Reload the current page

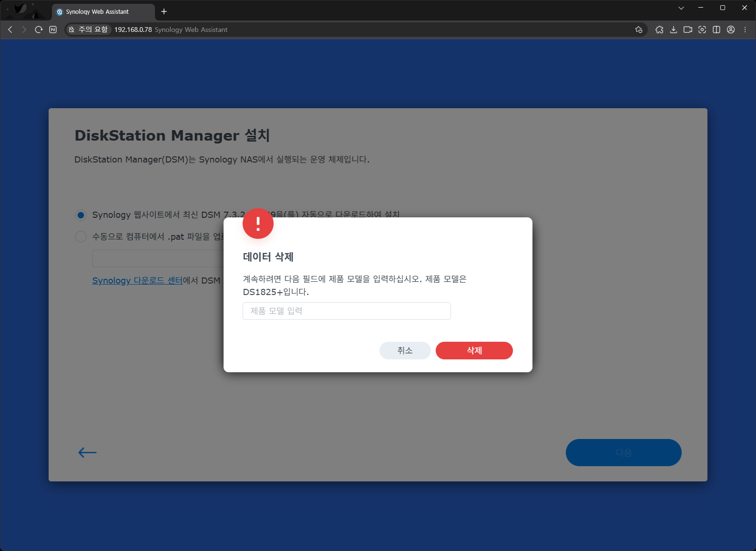click(x=39, y=30)
